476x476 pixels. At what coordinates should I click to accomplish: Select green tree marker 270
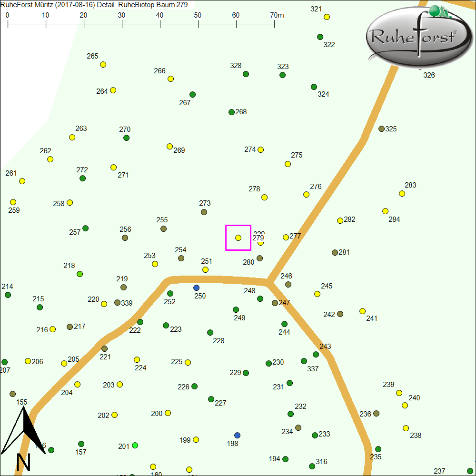tap(126, 138)
